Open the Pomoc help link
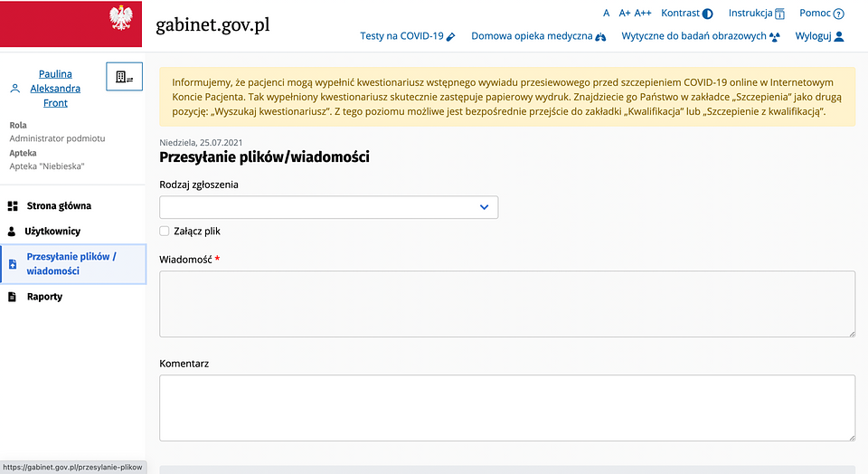Screen dimensions: 868x474 click(x=822, y=14)
